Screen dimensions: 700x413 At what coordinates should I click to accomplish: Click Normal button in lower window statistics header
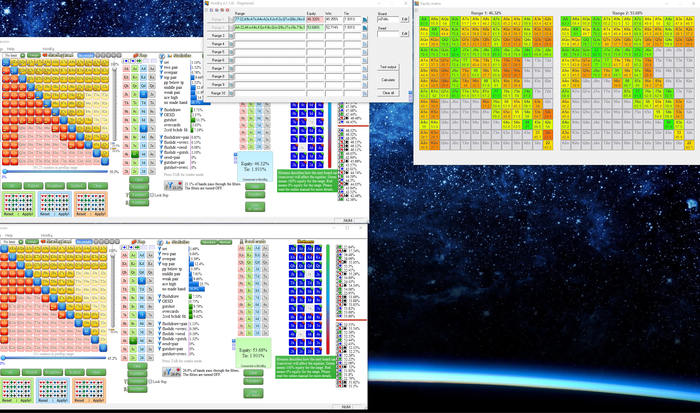point(225,242)
